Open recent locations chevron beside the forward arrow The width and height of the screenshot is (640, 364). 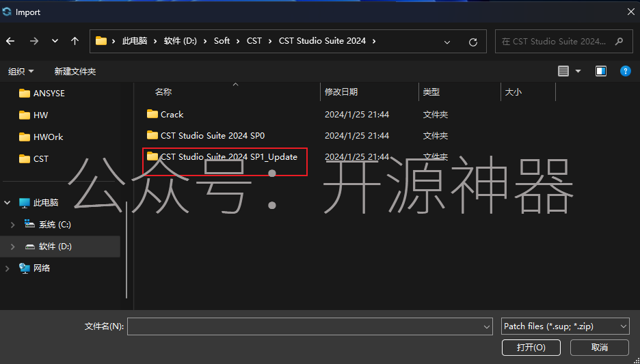[x=55, y=41]
